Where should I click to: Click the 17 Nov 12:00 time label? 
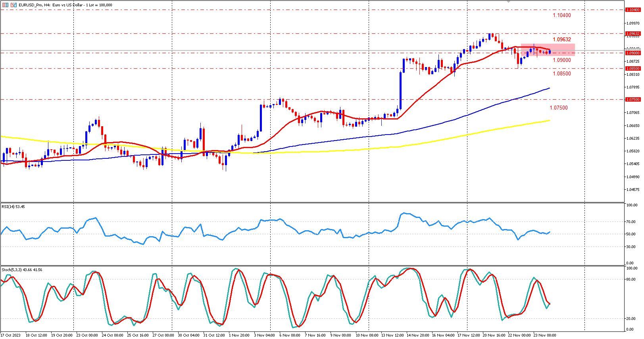(469, 335)
